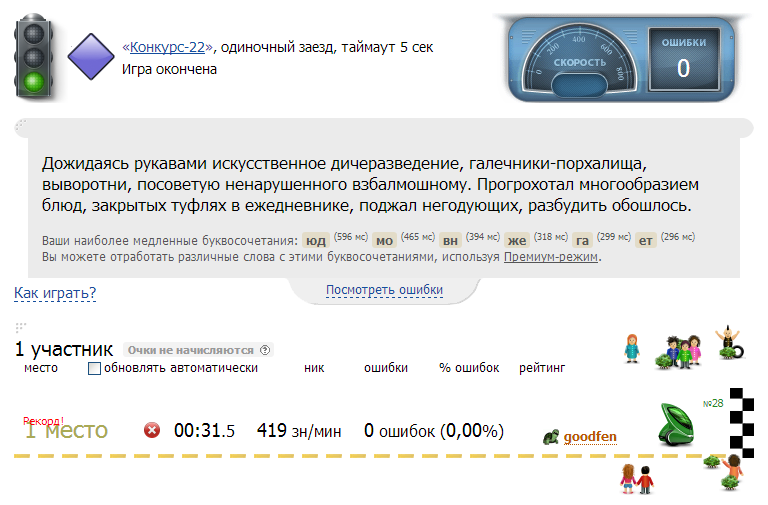Click the speedometer Скорость gauge
768x505 pixels.
(x=579, y=60)
